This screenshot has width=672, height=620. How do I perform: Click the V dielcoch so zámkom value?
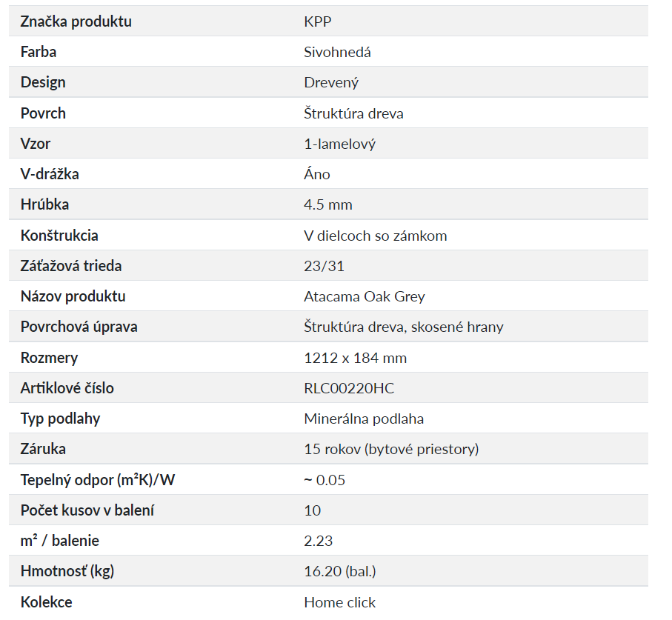point(375,236)
